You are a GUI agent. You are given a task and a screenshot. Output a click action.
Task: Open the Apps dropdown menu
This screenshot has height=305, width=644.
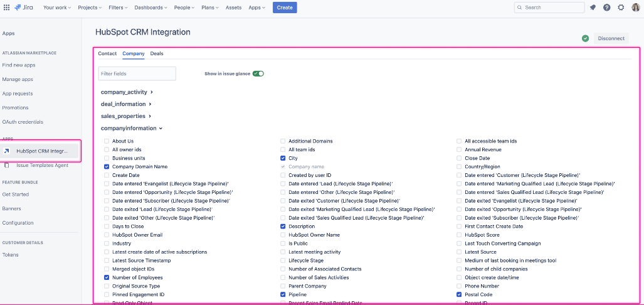pyautogui.click(x=256, y=8)
